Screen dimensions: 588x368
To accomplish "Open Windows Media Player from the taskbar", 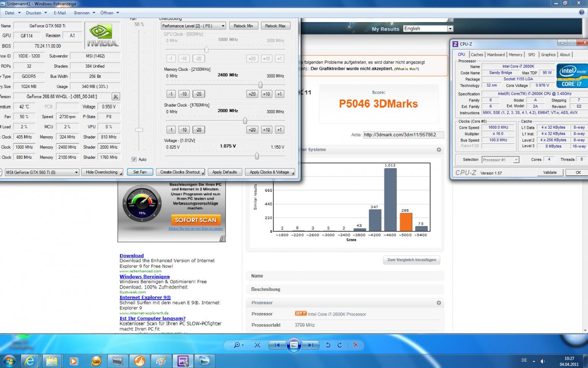I will pyautogui.click(x=74, y=361).
